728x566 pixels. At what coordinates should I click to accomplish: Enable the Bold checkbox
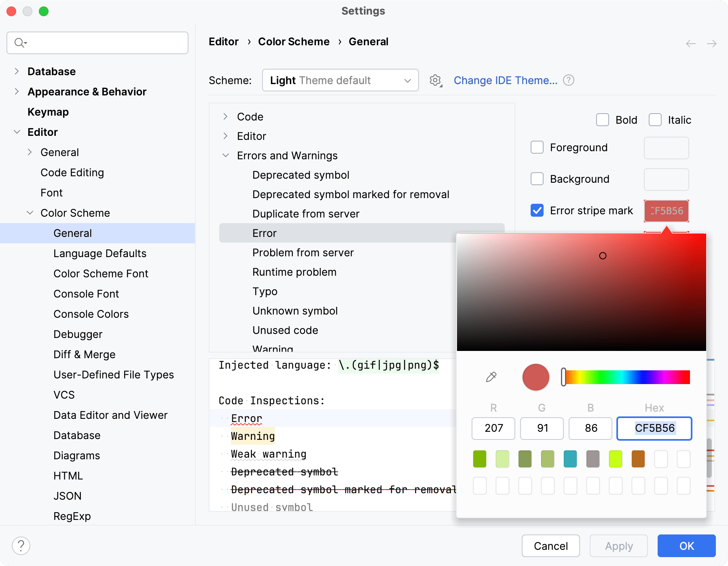click(x=603, y=120)
